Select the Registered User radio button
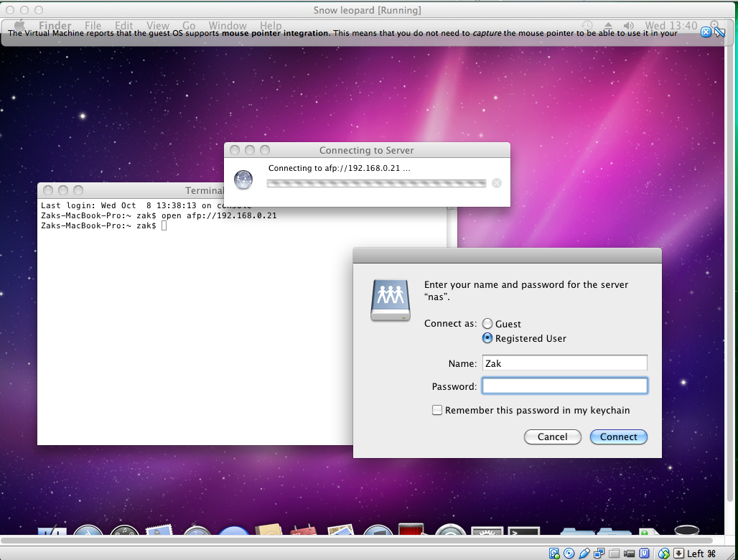Screen dimensions: 738x560 487,338
